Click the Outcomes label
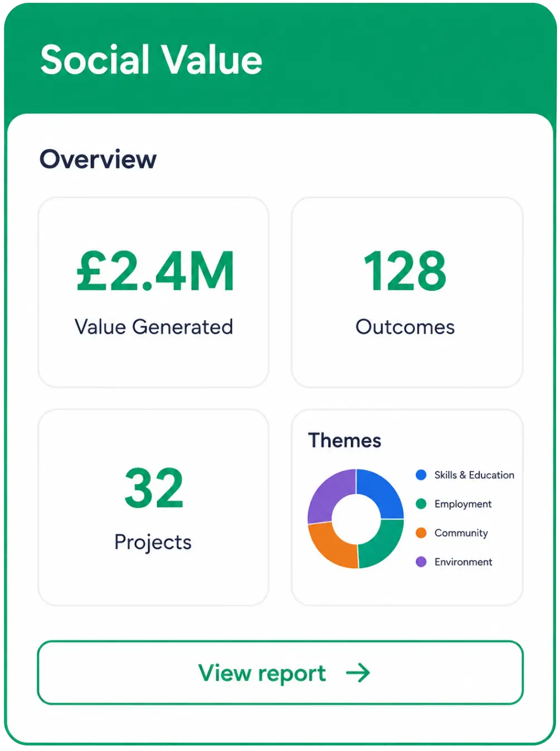Viewport: 560px width, 751px height. (406, 327)
